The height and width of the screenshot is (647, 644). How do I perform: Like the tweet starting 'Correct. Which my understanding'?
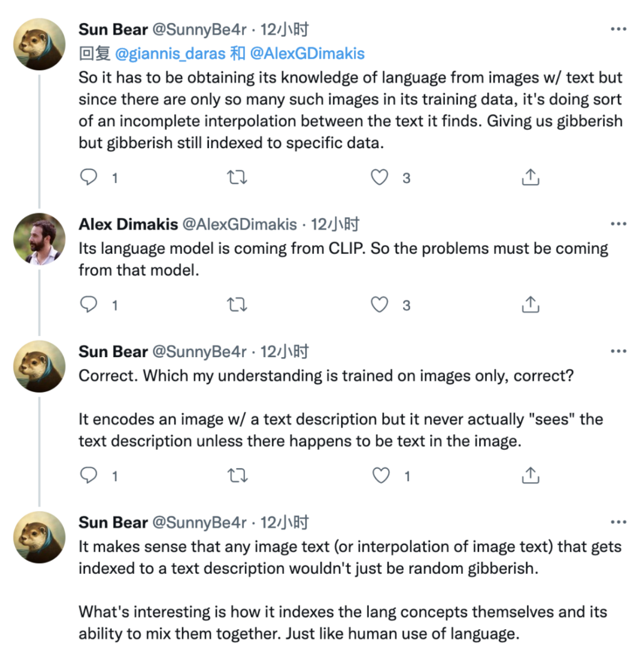(381, 475)
